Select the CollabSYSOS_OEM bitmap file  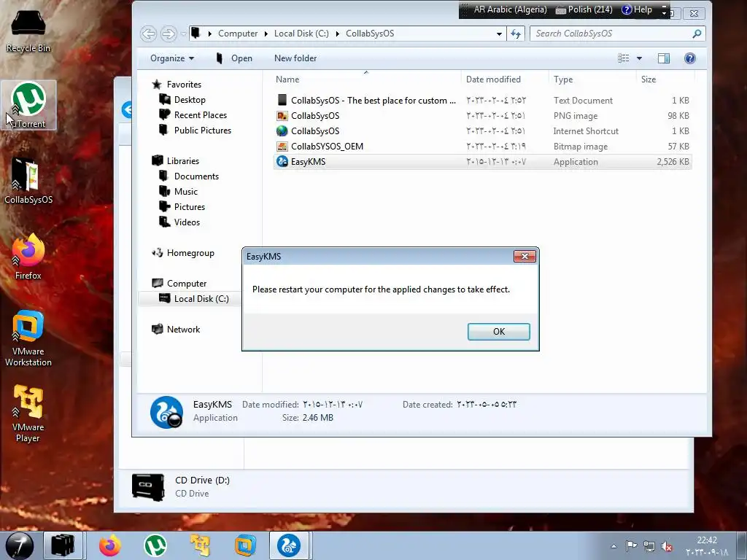483,146
